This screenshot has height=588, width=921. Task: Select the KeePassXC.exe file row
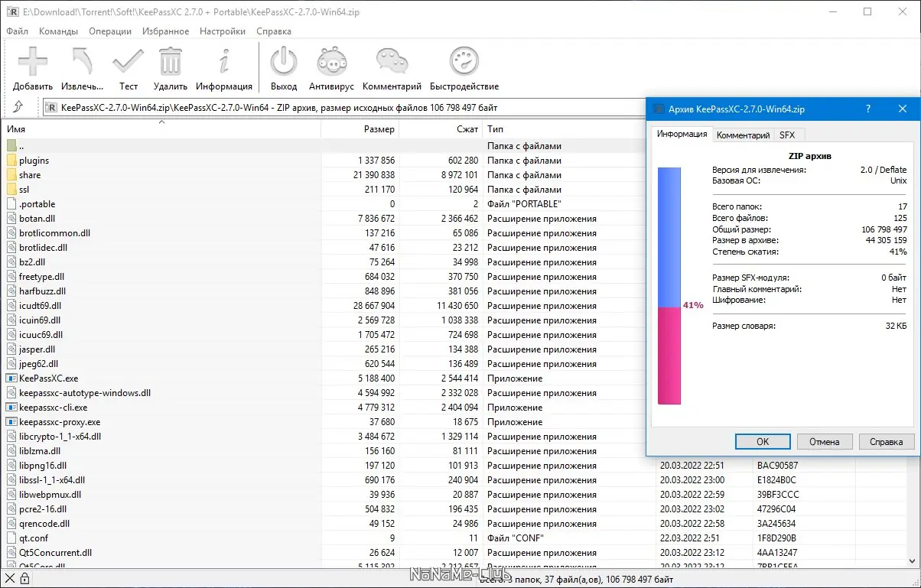pyautogui.click(x=48, y=378)
